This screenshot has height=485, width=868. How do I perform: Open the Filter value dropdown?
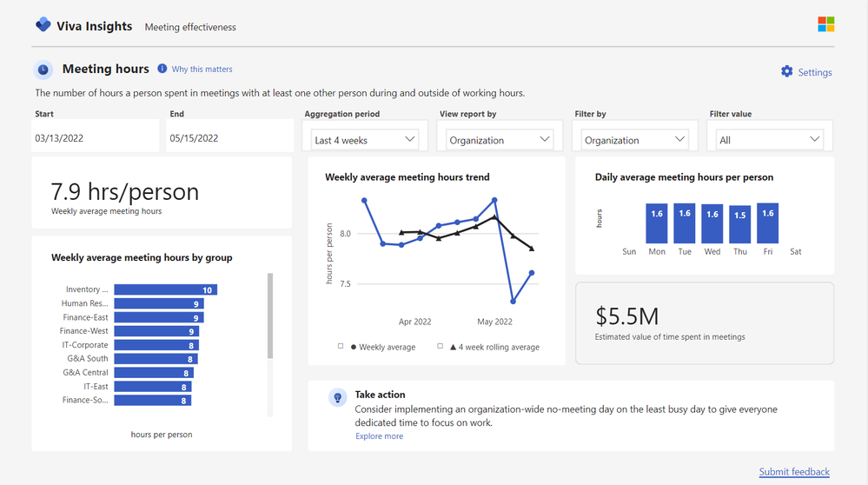[x=769, y=139]
